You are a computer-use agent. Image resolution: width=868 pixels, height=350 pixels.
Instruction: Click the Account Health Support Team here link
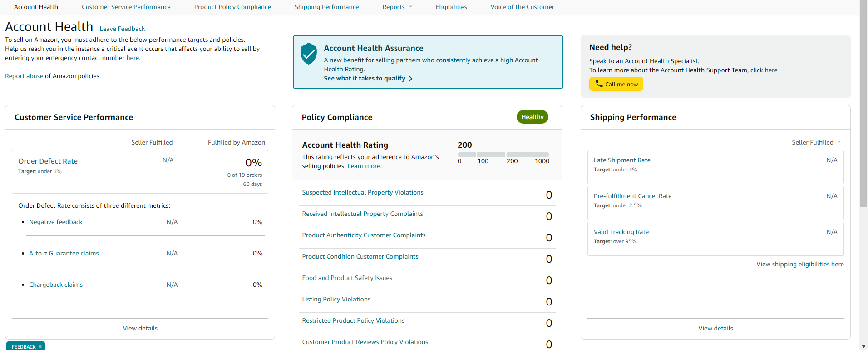click(x=771, y=70)
